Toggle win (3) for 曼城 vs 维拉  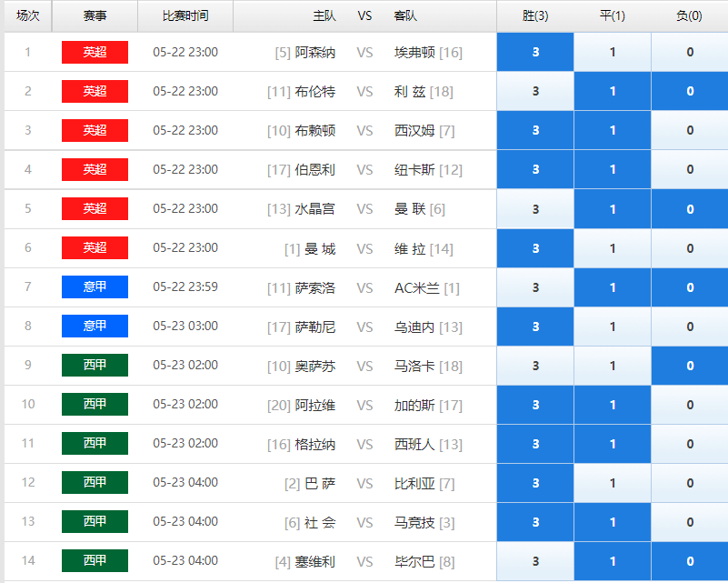click(535, 248)
